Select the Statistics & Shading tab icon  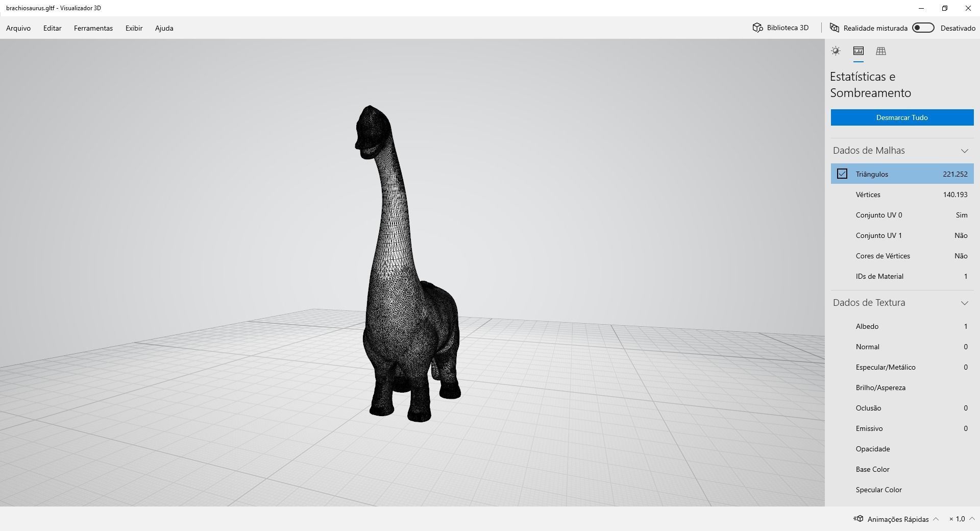click(x=859, y=51)
